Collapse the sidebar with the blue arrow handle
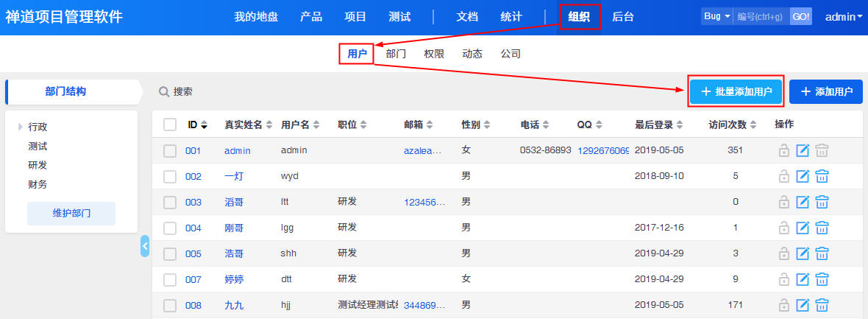Viewport: 868px width, 319px height. click(145, 246)
